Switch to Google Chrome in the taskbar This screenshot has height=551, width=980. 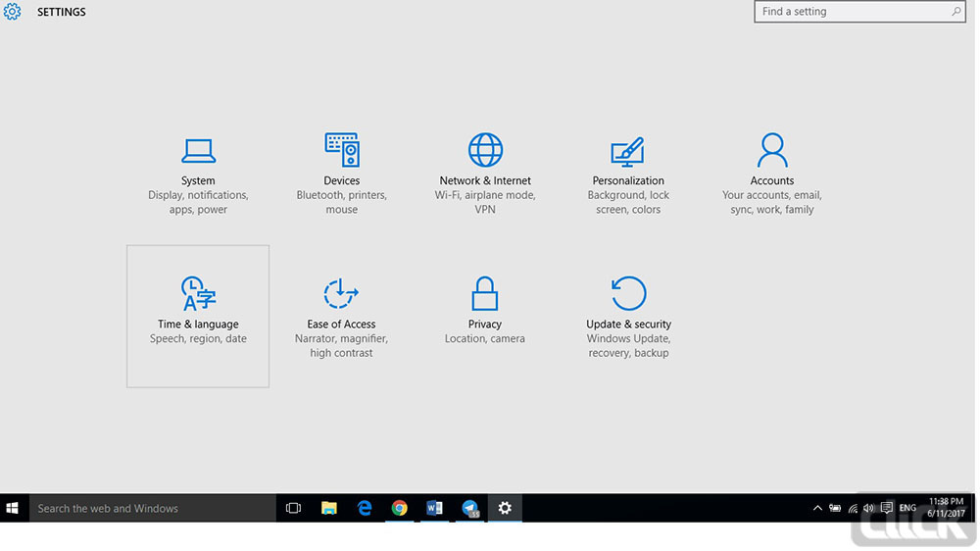tap(400, 508)
